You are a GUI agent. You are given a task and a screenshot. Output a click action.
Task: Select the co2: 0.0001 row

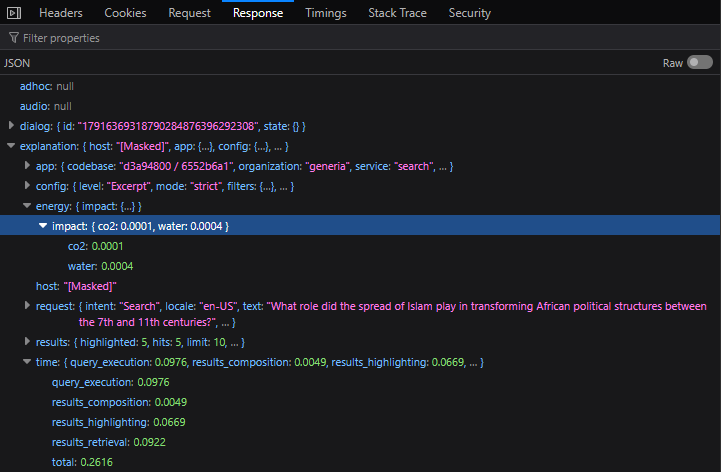click(x=360, y=246)
